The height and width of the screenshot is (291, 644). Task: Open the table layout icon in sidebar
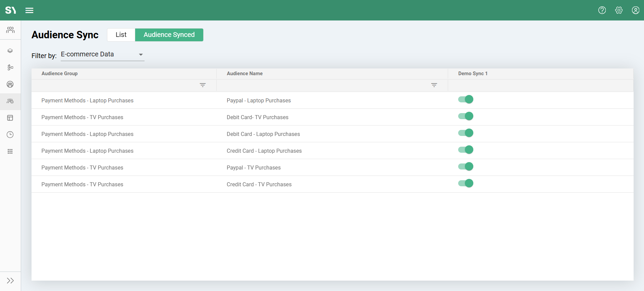(10, 118)
